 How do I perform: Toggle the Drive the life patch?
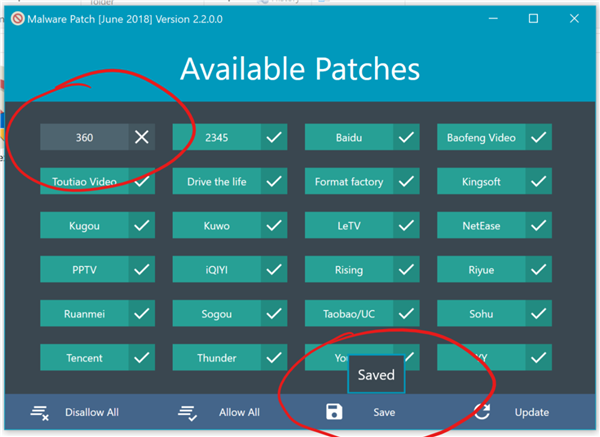pos(230,181)
